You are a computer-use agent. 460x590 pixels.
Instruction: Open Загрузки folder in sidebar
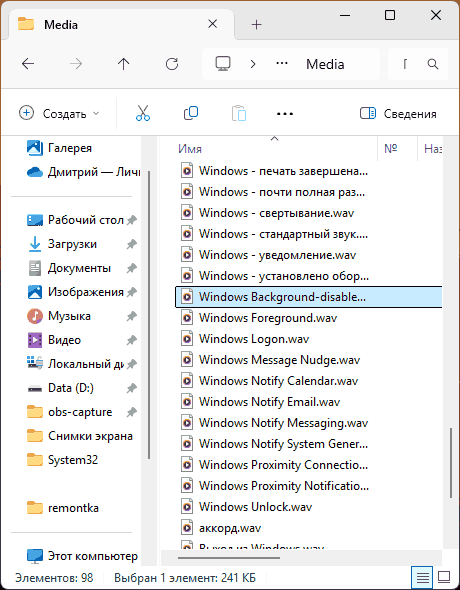(62, 244)
